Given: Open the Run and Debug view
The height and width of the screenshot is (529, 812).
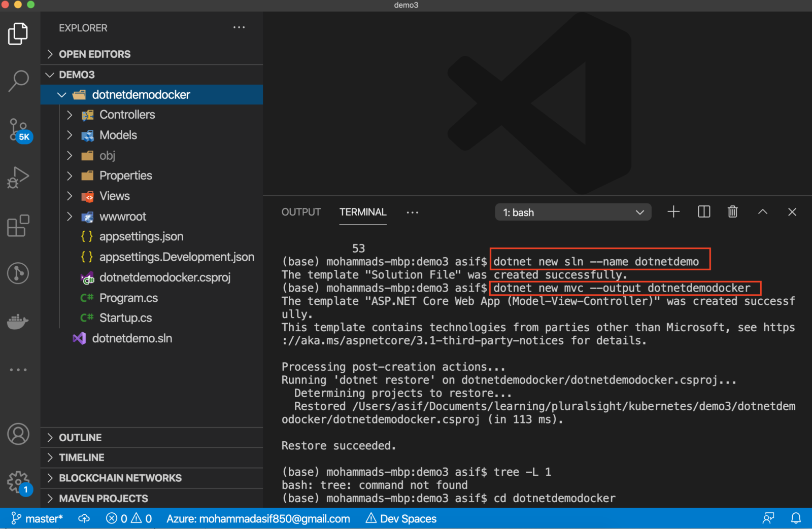Looking at the screenshot, I should 18,178.
